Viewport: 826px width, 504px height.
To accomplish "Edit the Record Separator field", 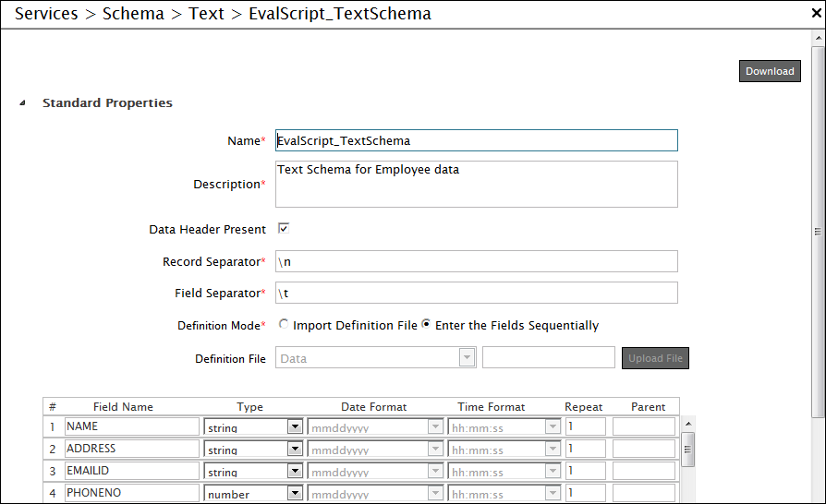I will point(477,262).
